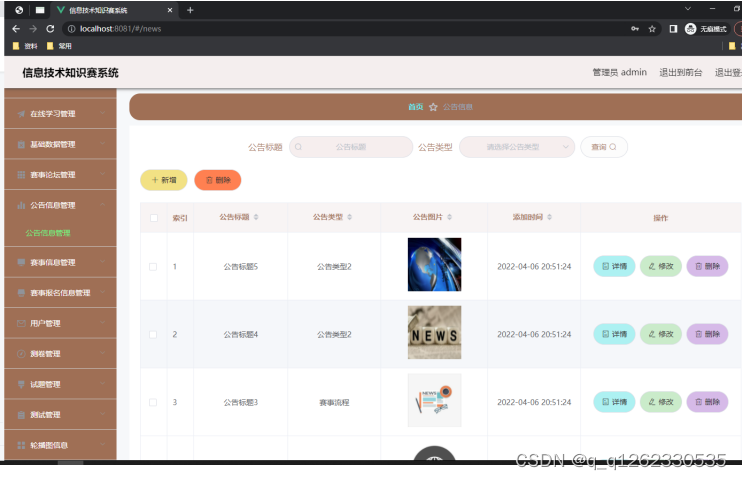Click the orange 删除 batch delete button
742x480 pixels.
218,180
